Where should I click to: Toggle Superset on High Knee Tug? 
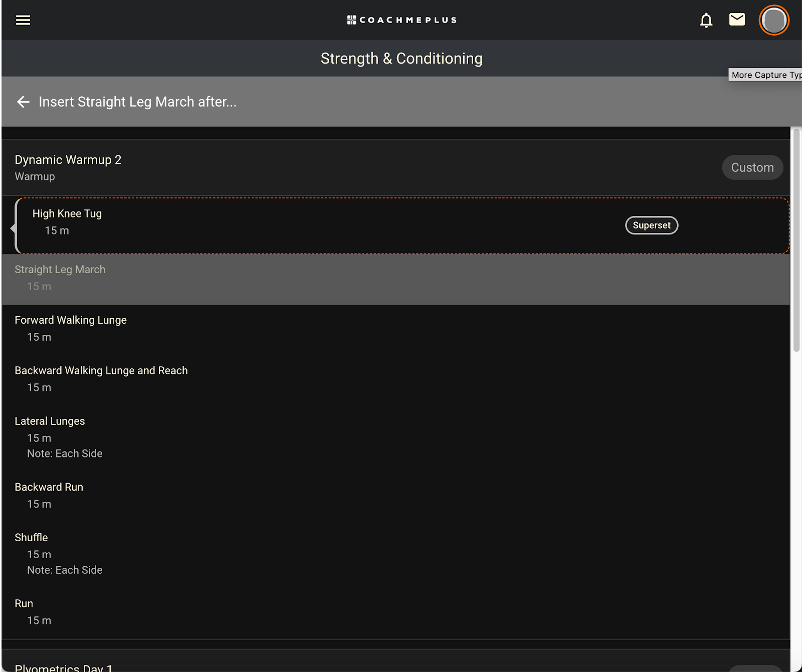click(x=652, y=226)
